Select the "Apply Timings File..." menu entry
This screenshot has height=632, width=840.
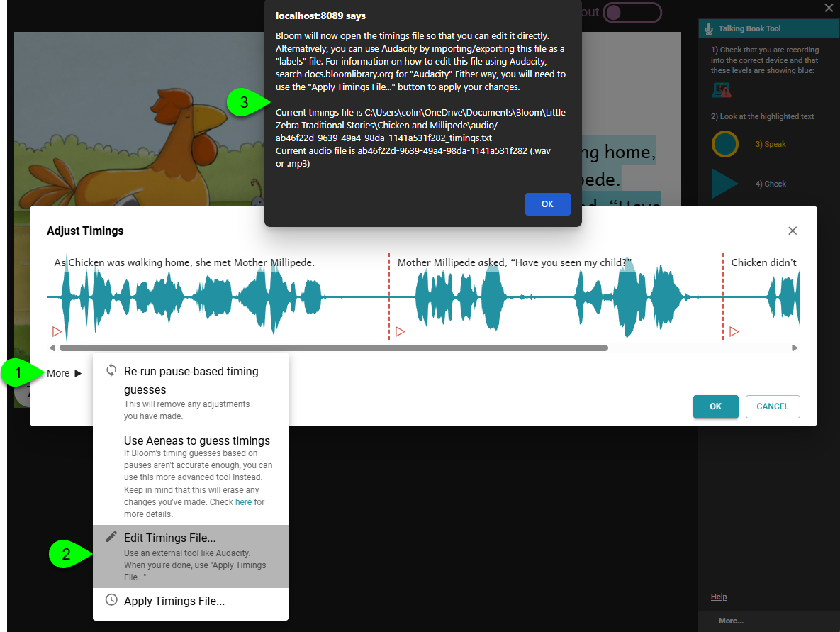click(174, 601)
